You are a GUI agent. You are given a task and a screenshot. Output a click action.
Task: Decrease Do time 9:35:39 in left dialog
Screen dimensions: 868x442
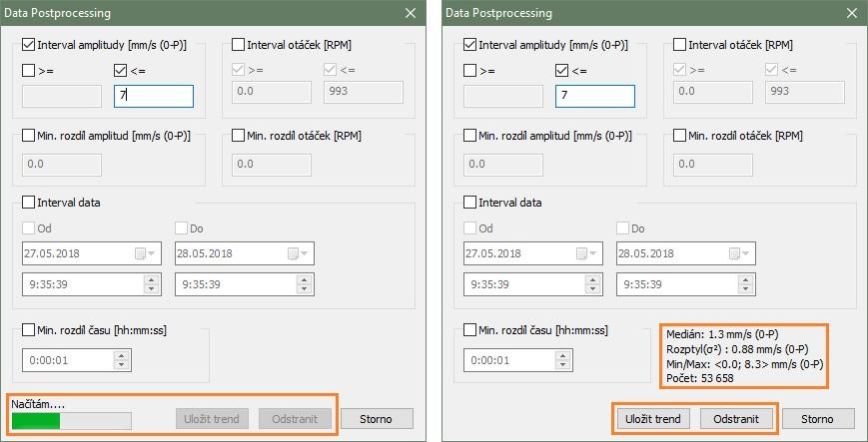304,289
